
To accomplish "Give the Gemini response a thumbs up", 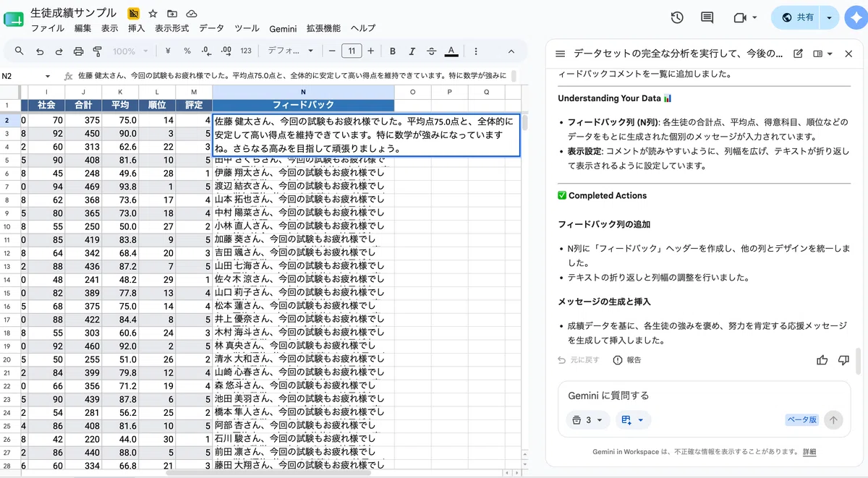I will click(822, 360).
